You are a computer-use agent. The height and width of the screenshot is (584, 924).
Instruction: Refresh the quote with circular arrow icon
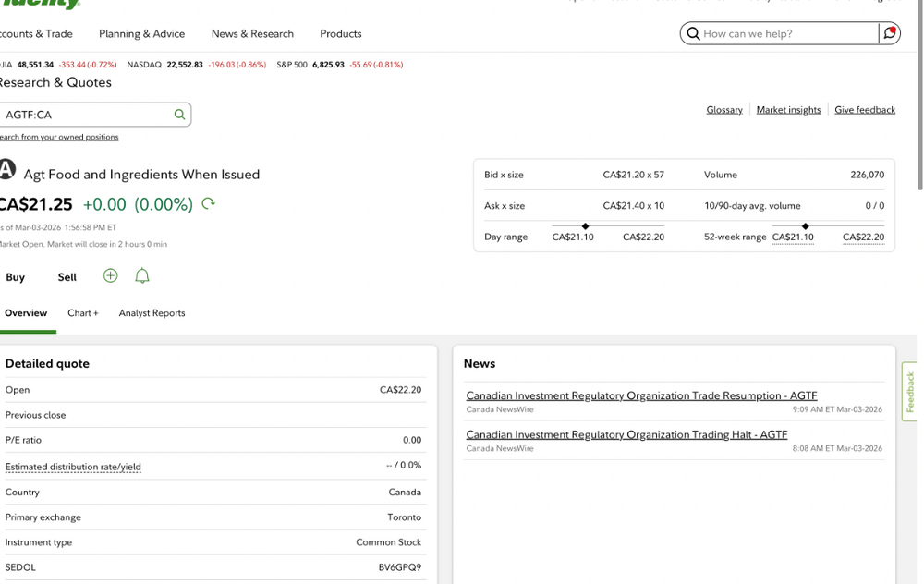tap(208, 204)
